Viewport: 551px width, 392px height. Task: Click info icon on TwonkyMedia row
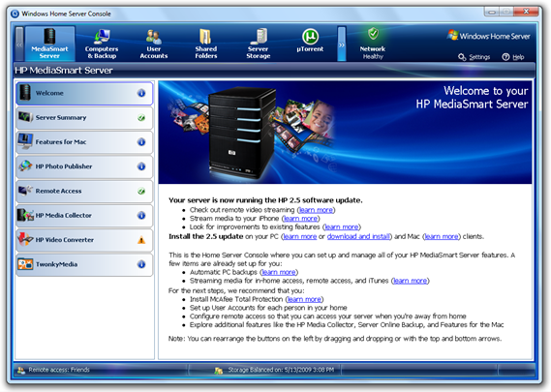coord(141,264)
